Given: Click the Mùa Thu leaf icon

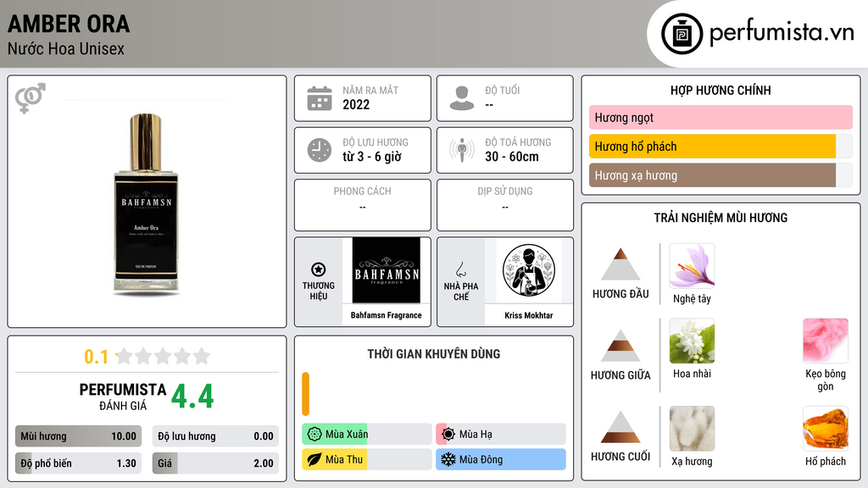Looking at the screenshot, I should point(314,460).
